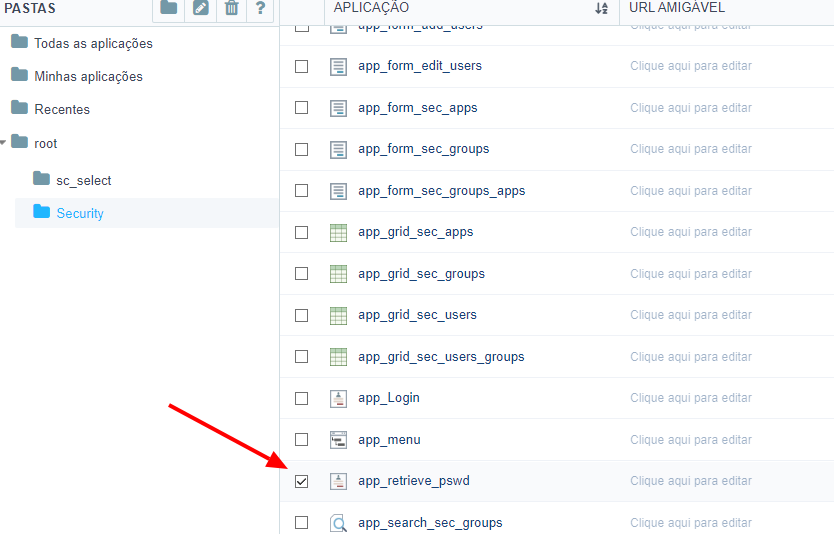
Task: Click the delete folder trash icon
Action: tap(231, 9)
